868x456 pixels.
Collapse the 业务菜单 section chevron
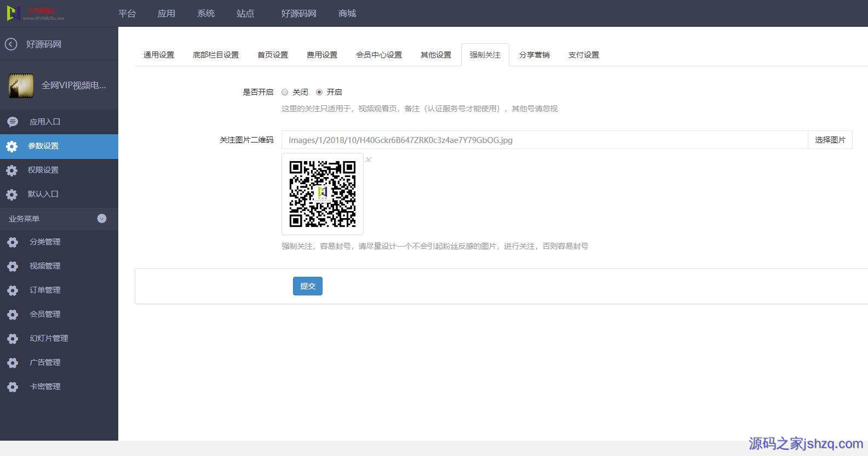102,219
